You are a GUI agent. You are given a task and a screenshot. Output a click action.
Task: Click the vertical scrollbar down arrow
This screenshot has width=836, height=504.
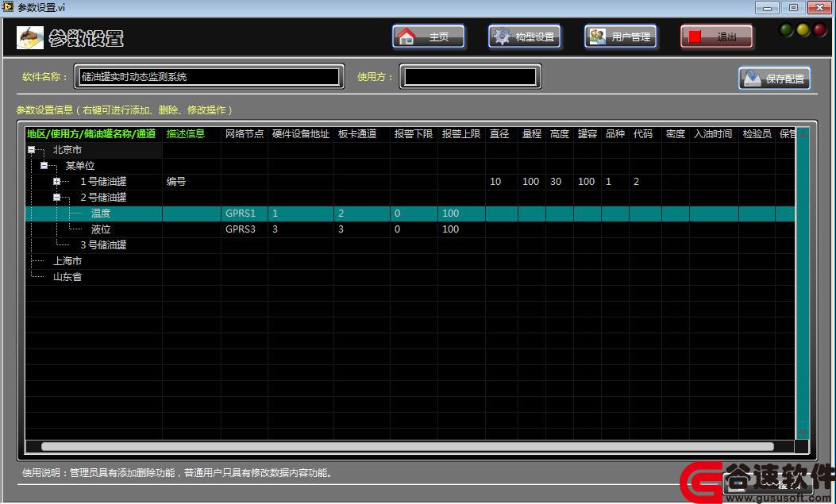[803, 433]
